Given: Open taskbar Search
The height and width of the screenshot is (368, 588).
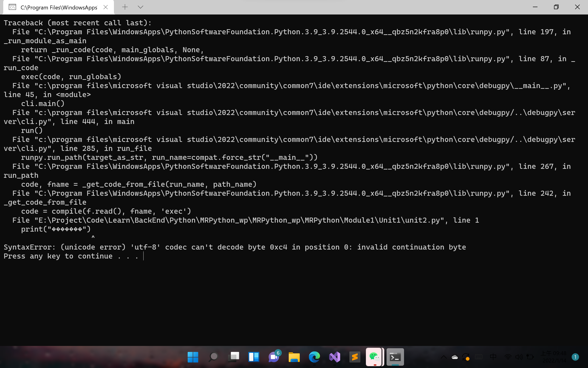Looking at the screenshot, I should click(213, 357).
